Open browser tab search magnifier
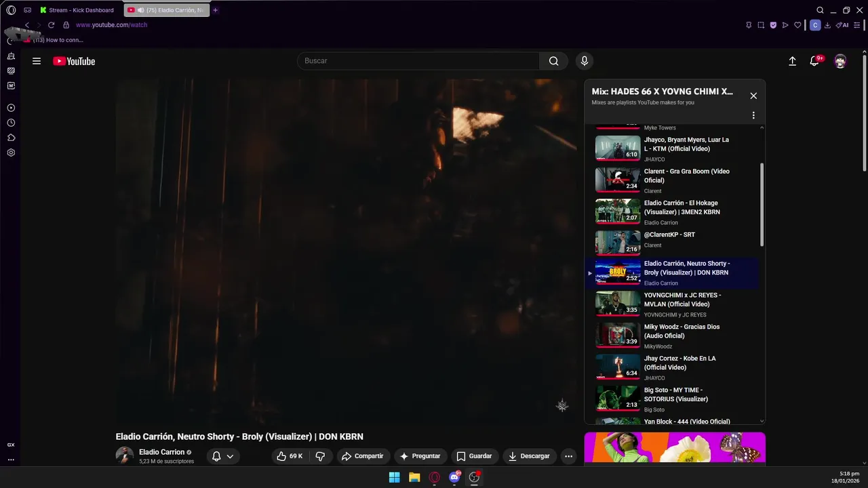Image resolution: width=868 pixels, height=488 pixels. 820,10
